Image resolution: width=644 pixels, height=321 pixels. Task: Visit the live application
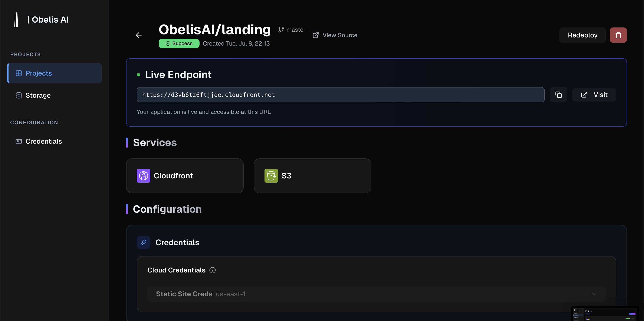point(594,95)
